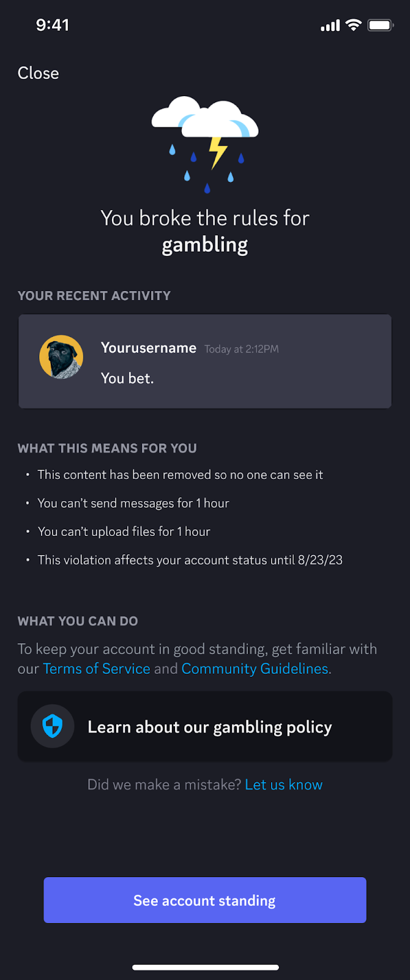Tap the Close button at top

click(x=38, y=73)
